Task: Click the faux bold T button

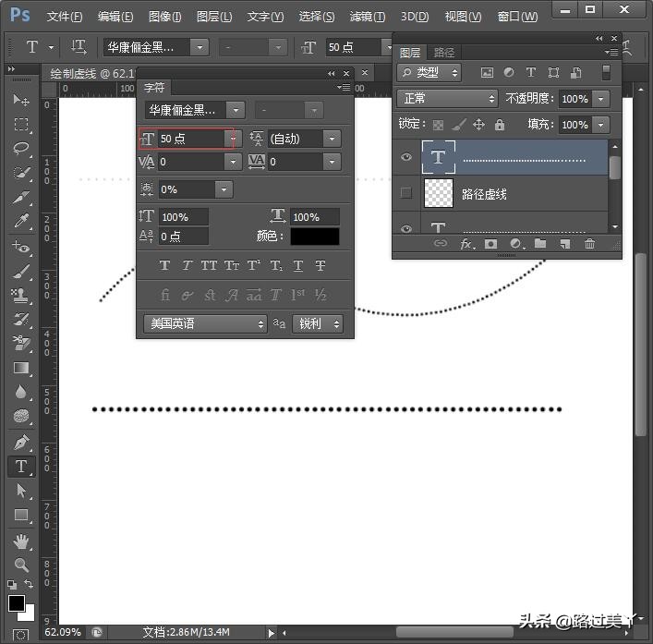Action: click(x=165, y=266)
